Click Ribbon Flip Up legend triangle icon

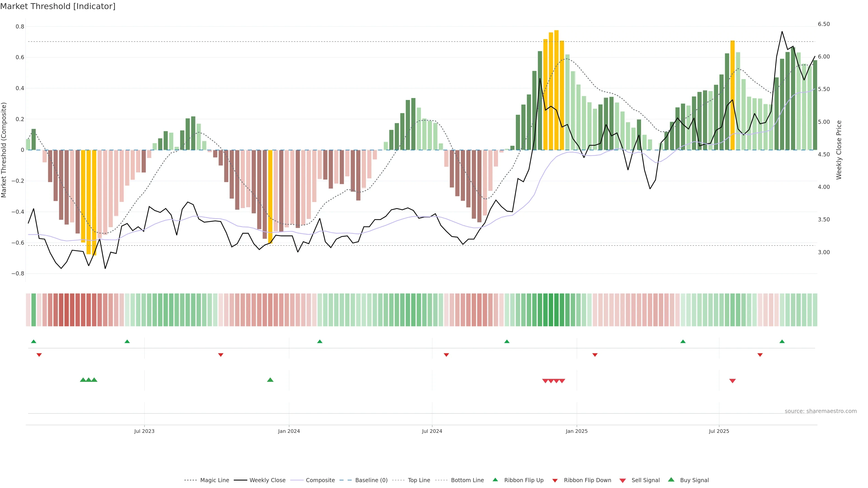(495, 480)
